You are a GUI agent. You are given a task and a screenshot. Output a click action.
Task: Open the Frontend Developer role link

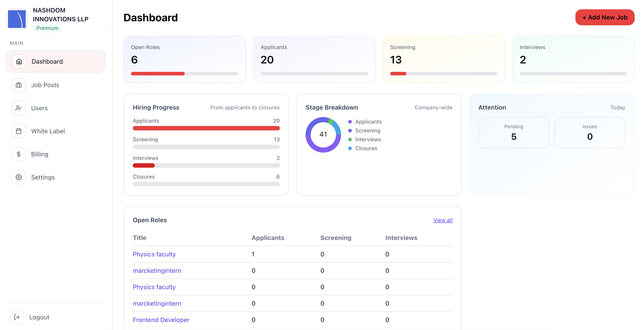[161, 320]
